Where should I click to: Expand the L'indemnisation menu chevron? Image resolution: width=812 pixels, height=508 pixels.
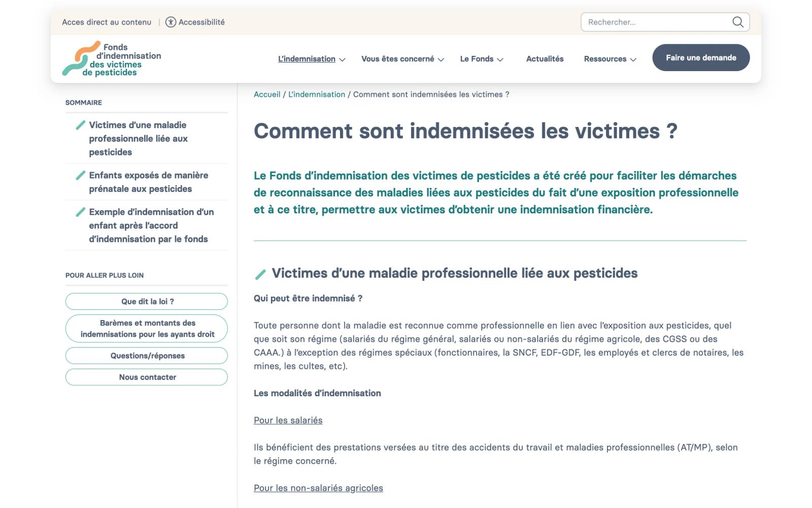(x=342, y=59)
